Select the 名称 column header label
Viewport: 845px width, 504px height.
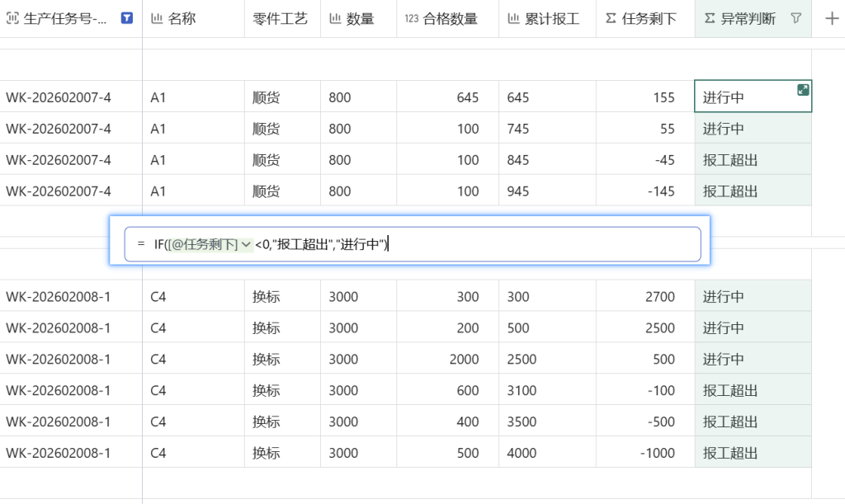182,19
